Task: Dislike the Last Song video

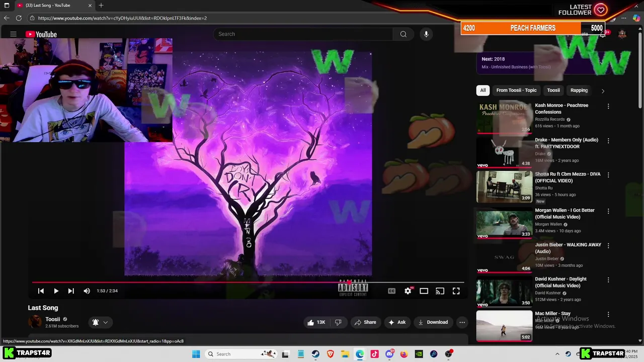Action: click(x=339, y=322)
